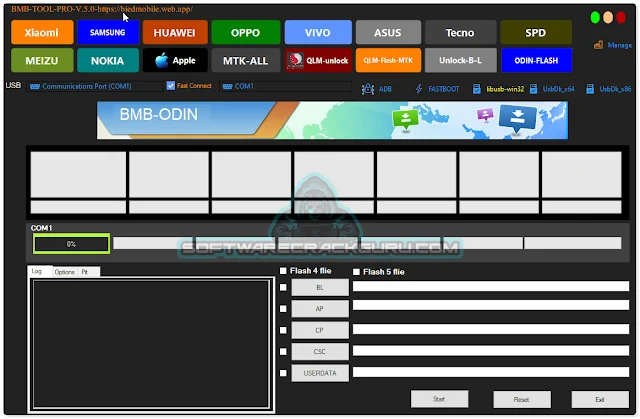Image resolution: width=640 pixels, height=419 pixels.
Task: Select the Tecno brand button
Action: [x=460, y=32]
